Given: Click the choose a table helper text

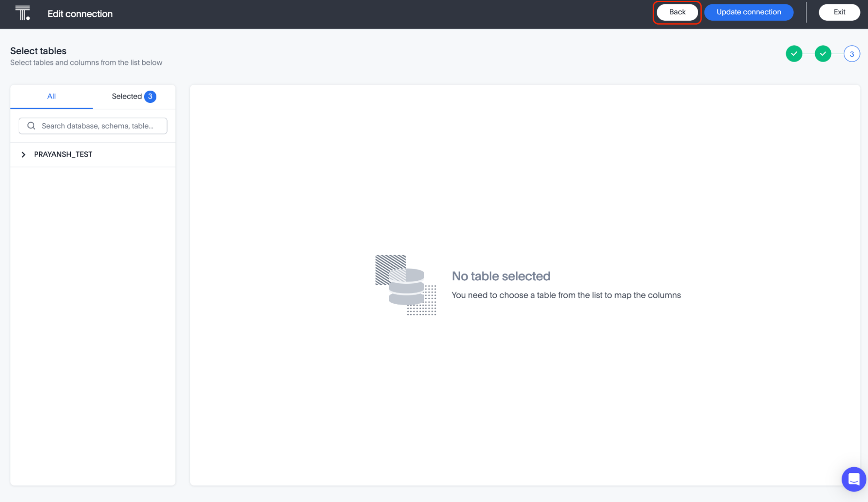Looking at the screenshot, I should [x=566, y=295].
